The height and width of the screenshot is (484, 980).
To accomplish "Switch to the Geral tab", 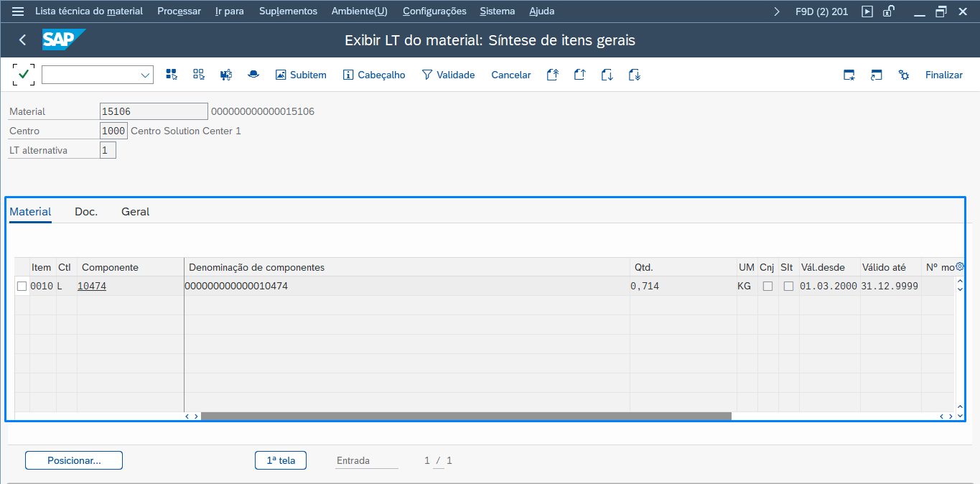I will click(x=136, y=212).
